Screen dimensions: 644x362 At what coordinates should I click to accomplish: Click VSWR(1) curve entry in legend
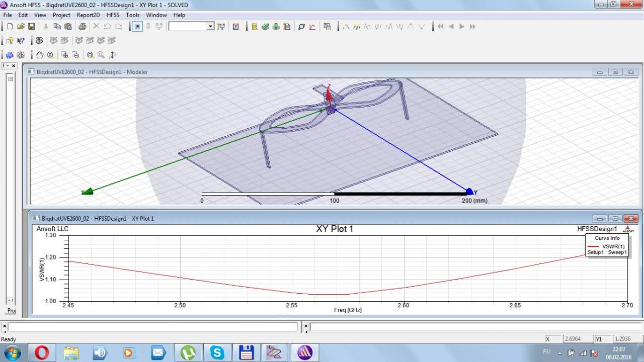point(613,246)
